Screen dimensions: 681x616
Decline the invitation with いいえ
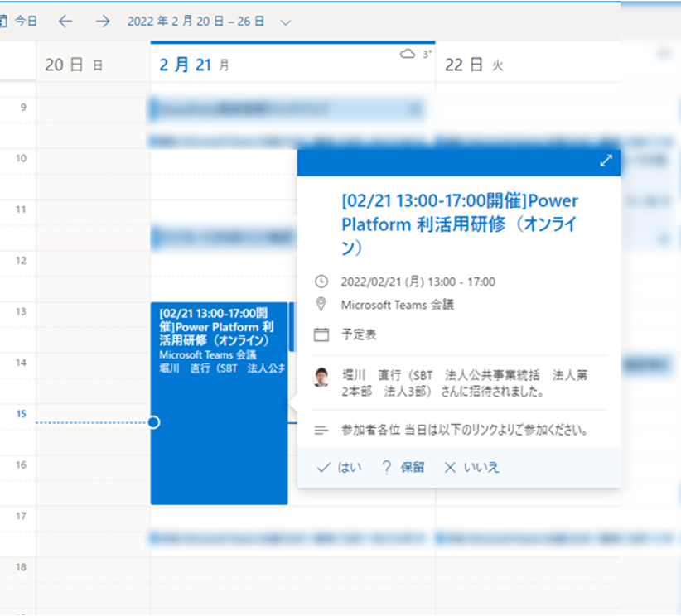[x=471, y=468]
